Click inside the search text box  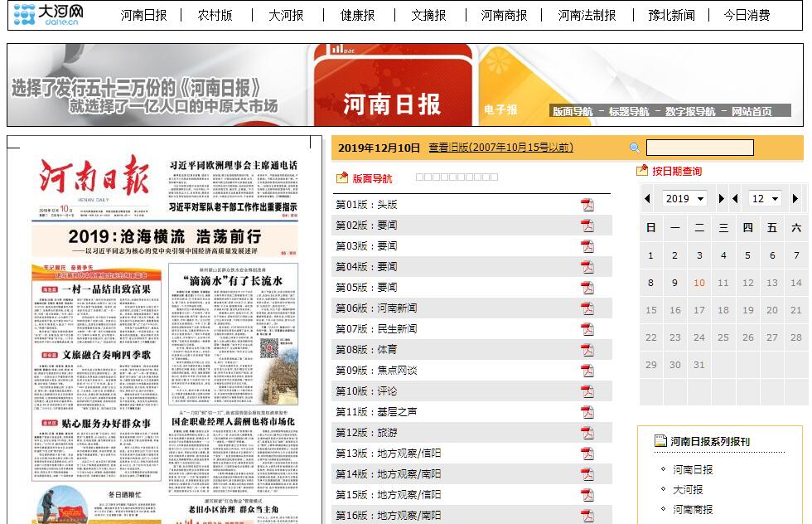699,148
